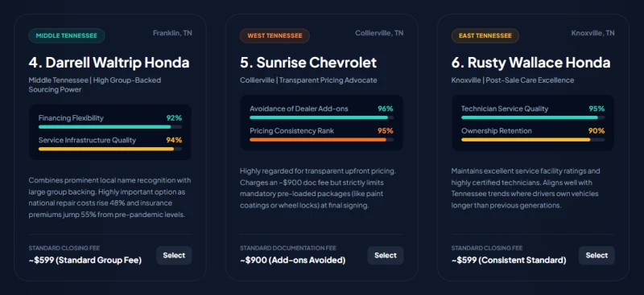Click the ~$599 (Standard Group Fee) text

pyautogui.click(x=85, y=260)
